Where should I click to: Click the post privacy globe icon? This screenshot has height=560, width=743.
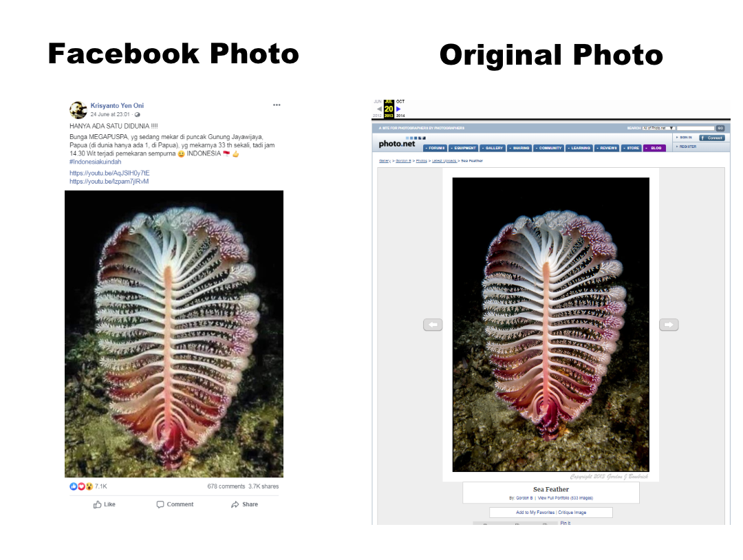click(138, 115)
